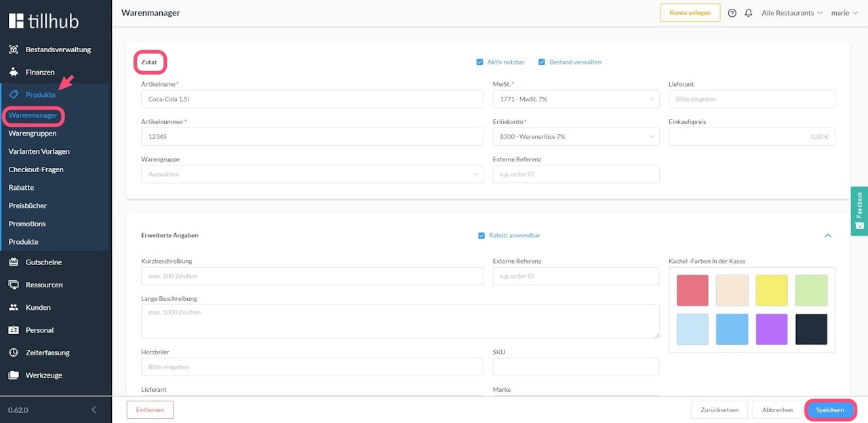The image size is (868, 423).
Task: Open Warenmanager in the sidebar
Action: coord(33,115)
